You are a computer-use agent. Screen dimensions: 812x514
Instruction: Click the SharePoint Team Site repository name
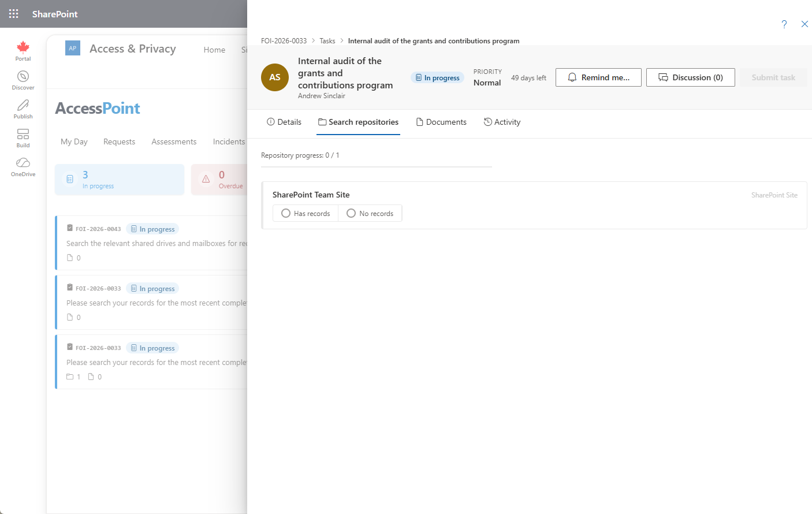pos(311,195)
